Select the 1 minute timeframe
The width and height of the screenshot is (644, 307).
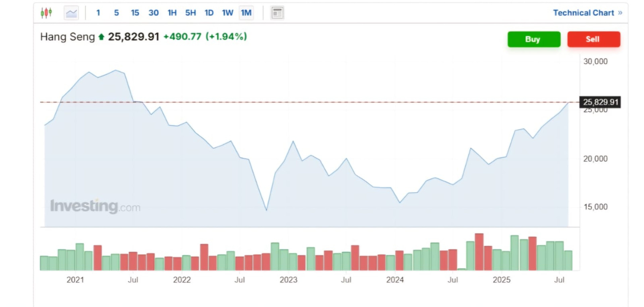[x=98, y=13]
